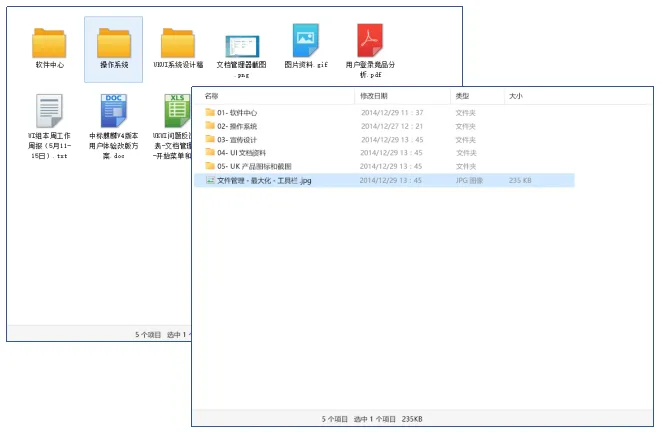The height and width of the screenshot is (432, 662).
Task: Select the 01- 软件中心 row name
Action: pyautogui.click(x=237, y=113)
